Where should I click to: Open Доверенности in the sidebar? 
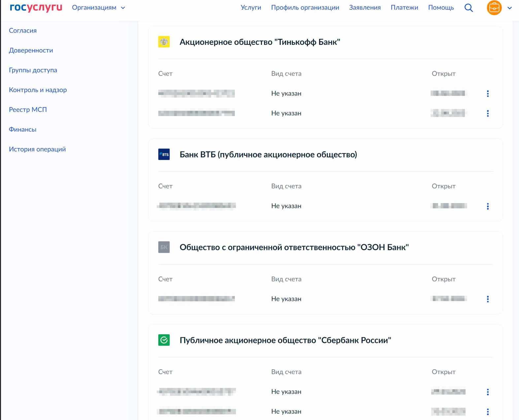[31, 50]
